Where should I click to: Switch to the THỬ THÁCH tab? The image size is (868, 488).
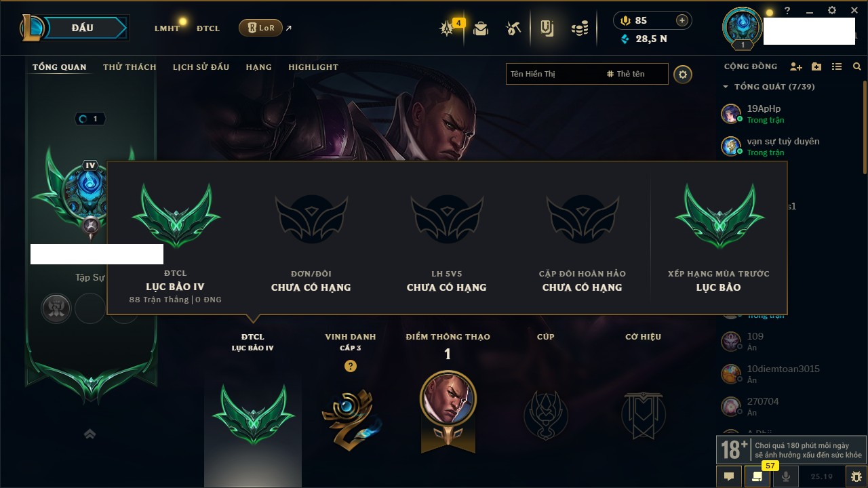click(x=130, y=67)
